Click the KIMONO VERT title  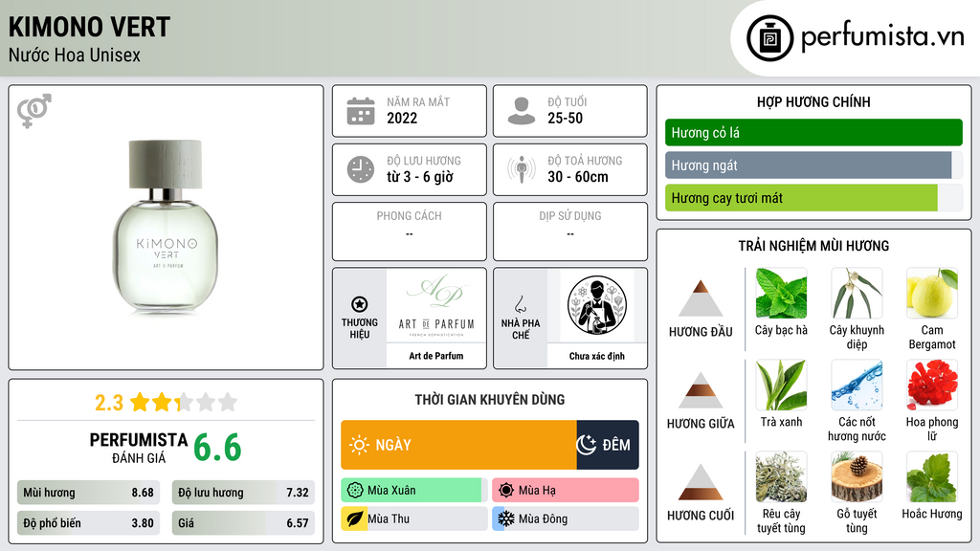click(x=89, y=27)
